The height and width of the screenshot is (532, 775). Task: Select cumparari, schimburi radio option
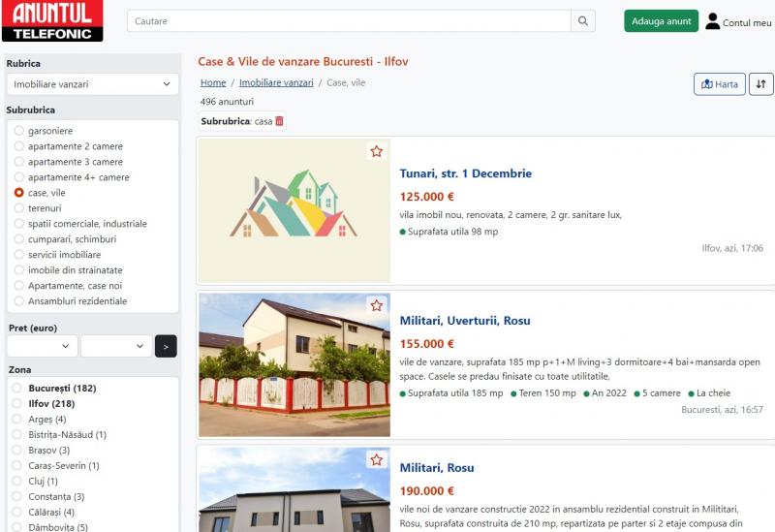click(18, 238)
